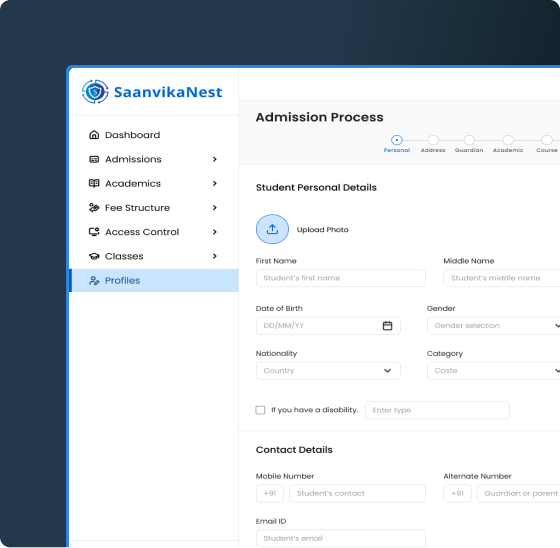
Task: Open the Gender selection dropdown
Action: click(x=494, y=325)
